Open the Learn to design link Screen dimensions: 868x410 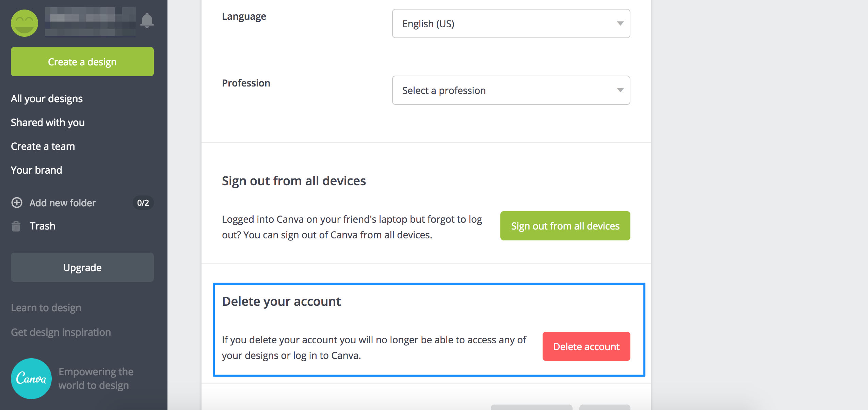click(x=46, y=308)
